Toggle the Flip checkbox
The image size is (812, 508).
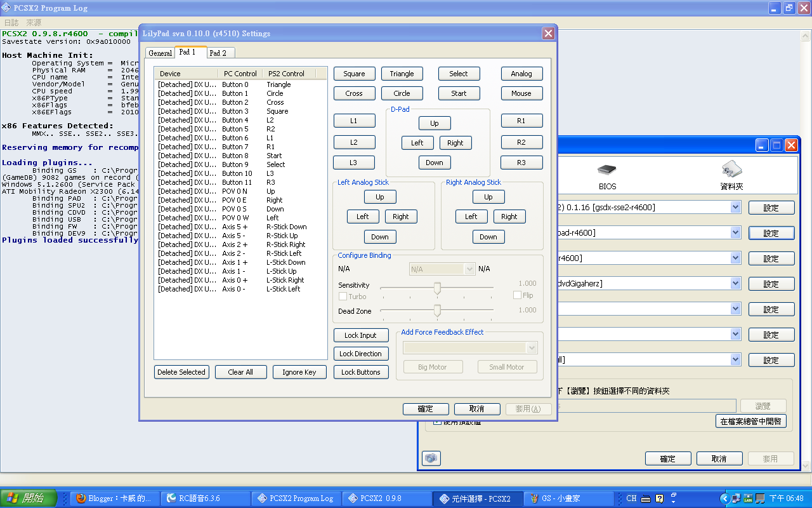tap(517, 295)
